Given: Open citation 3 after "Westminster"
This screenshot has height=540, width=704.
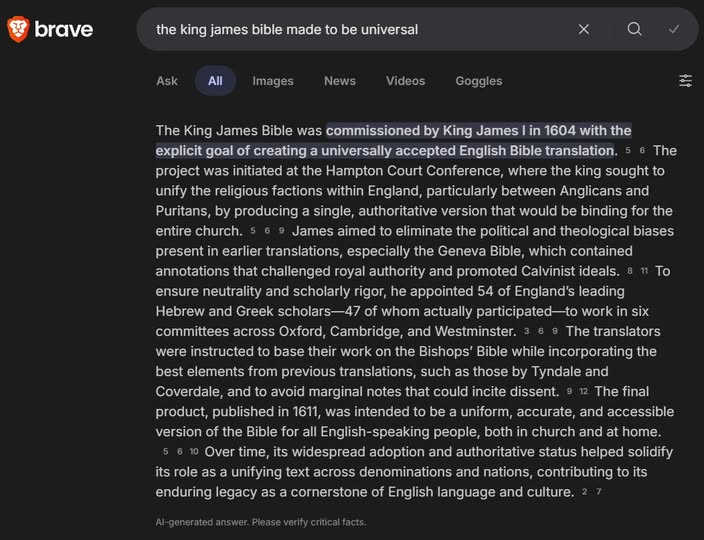Looking at the screenshot, I should click(526, 332).
